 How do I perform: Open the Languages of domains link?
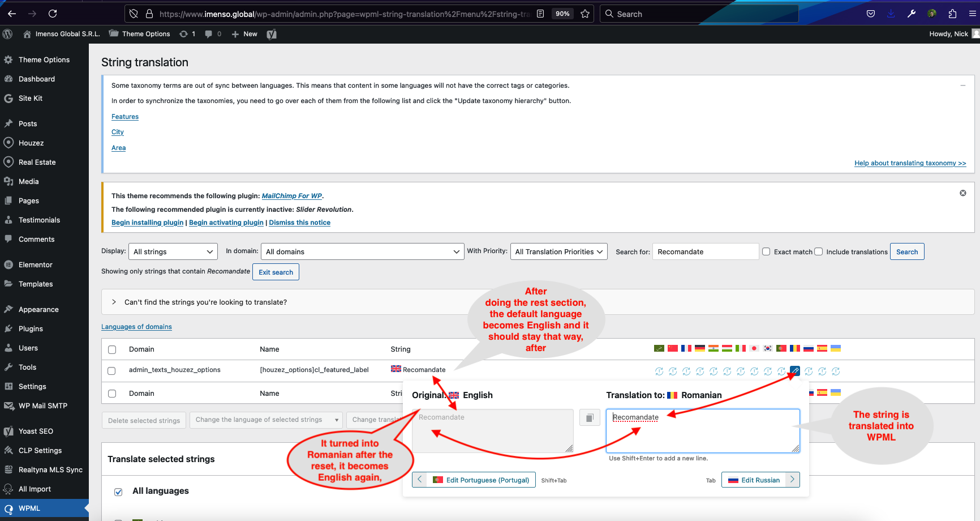point(136,327)
